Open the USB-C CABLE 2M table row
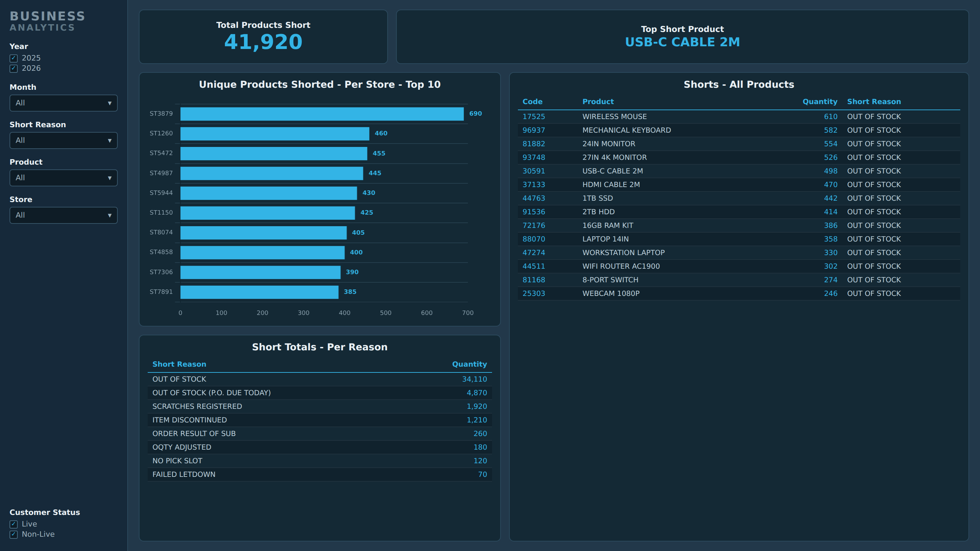 click(x=739, y=171)
